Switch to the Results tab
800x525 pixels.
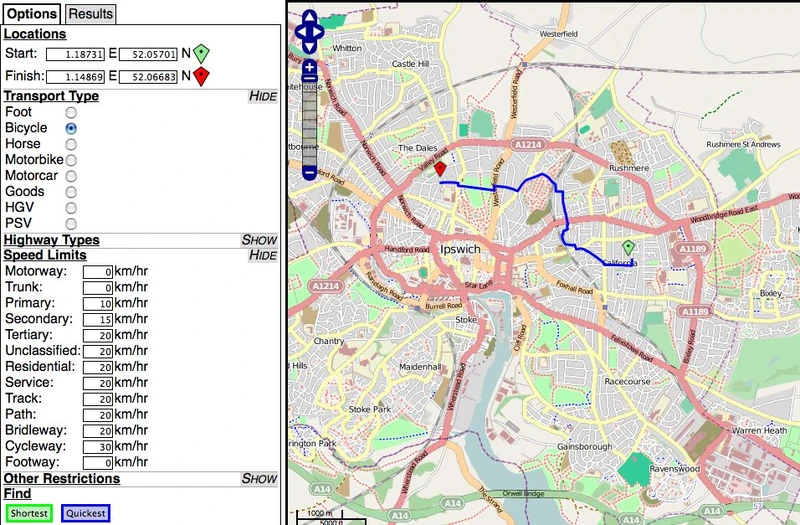click(91, 14)
